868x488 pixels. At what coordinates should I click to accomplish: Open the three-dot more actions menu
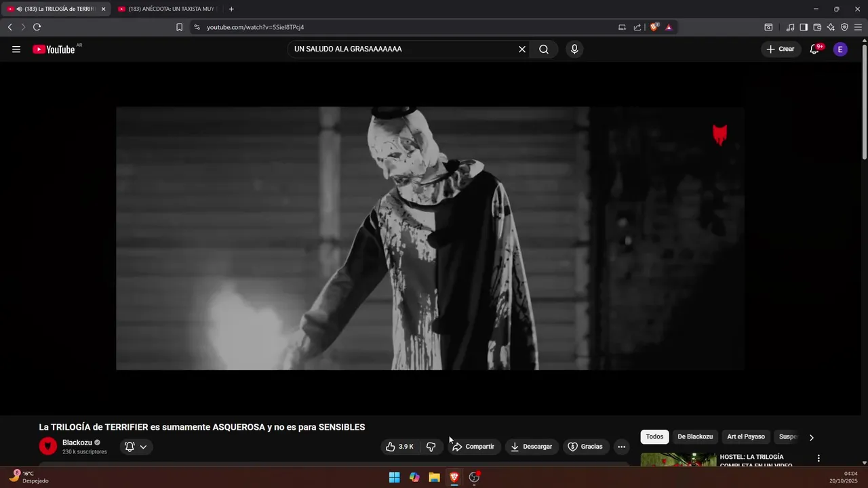point(621,447)
